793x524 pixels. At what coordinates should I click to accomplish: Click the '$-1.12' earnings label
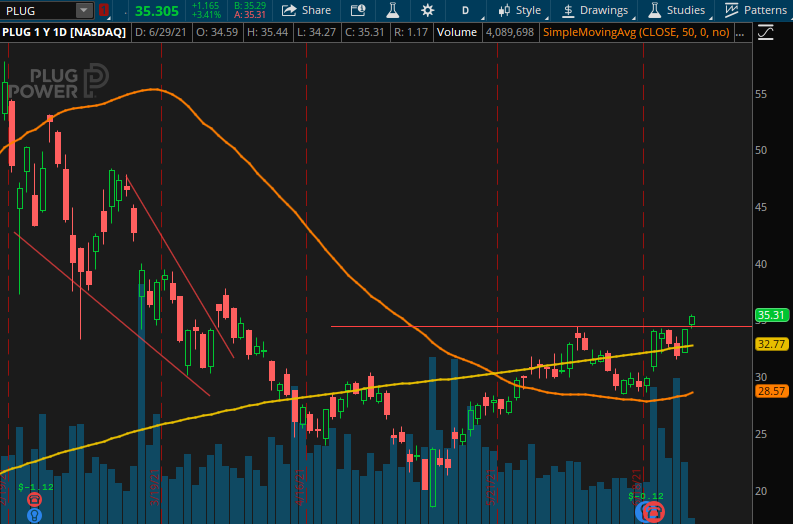(35, 487)
